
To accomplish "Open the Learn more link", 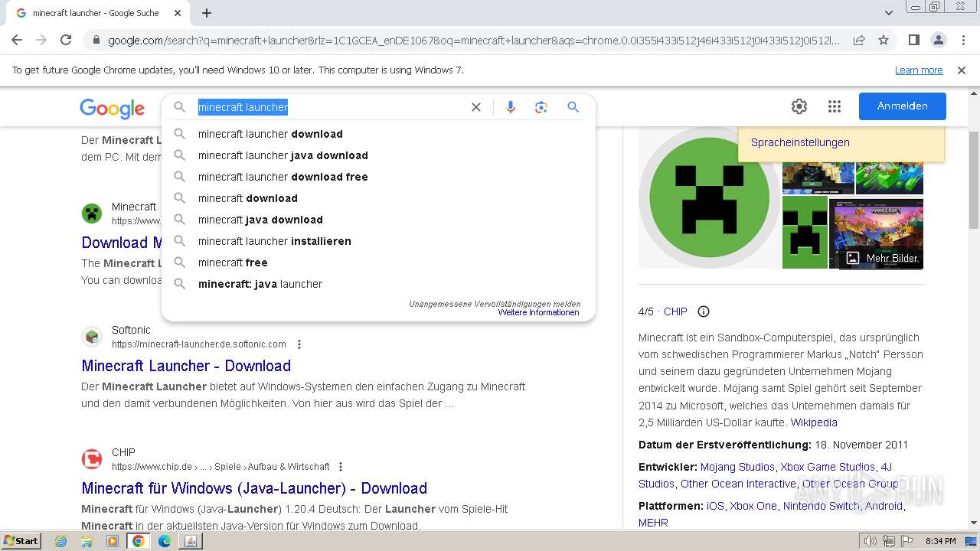I will (x=919, y=70).
